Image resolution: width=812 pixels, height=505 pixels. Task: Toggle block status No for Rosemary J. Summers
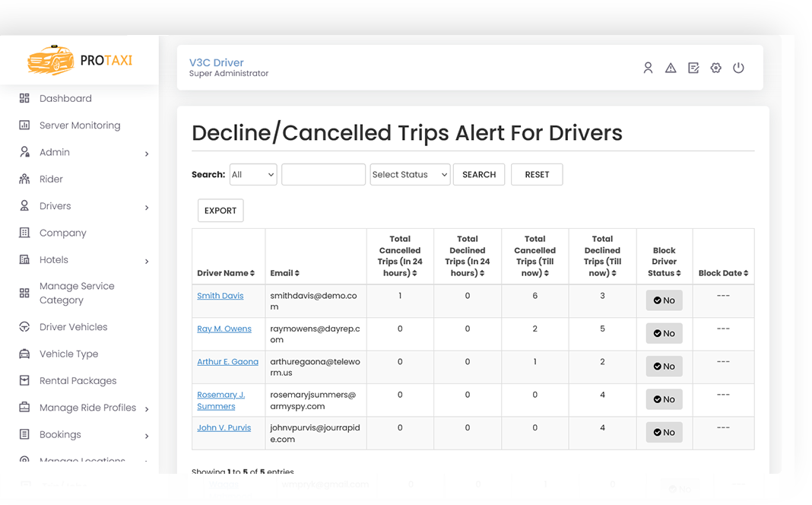click(x=664, y=399)
